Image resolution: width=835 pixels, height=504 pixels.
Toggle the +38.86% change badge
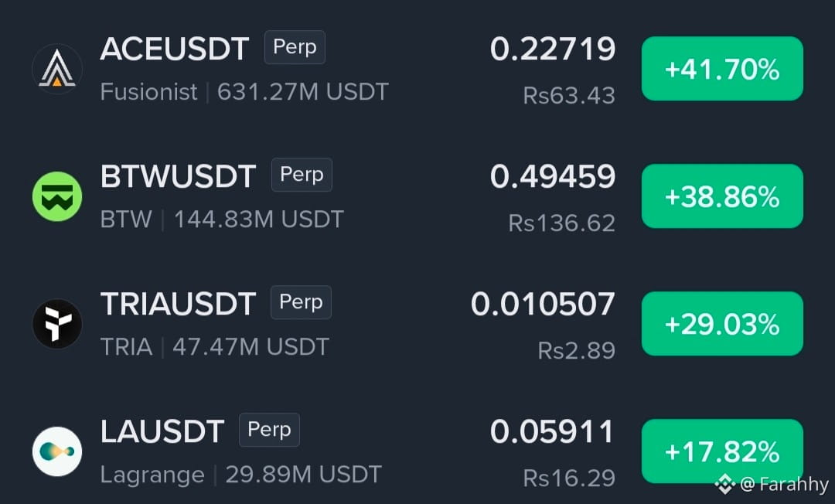click(x=722, y=196)
